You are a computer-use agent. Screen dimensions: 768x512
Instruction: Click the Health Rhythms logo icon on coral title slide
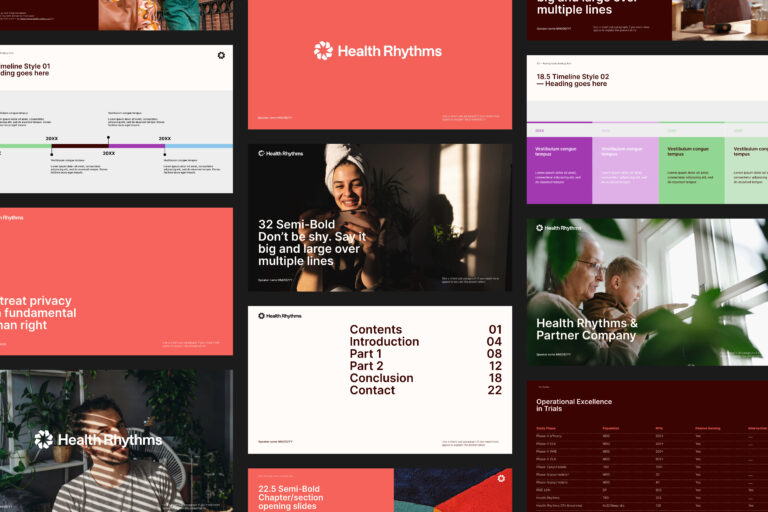pos(323,51)
